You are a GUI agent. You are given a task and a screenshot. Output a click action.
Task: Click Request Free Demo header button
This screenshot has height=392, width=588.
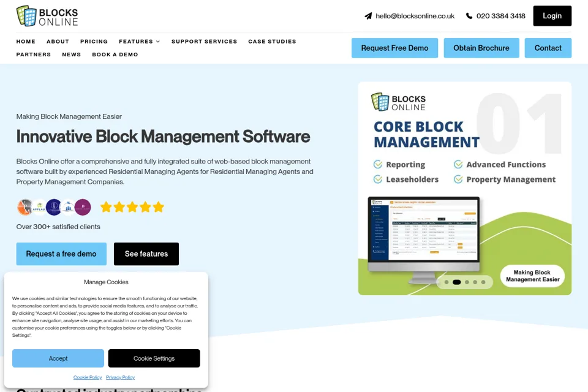coord(394,48)
